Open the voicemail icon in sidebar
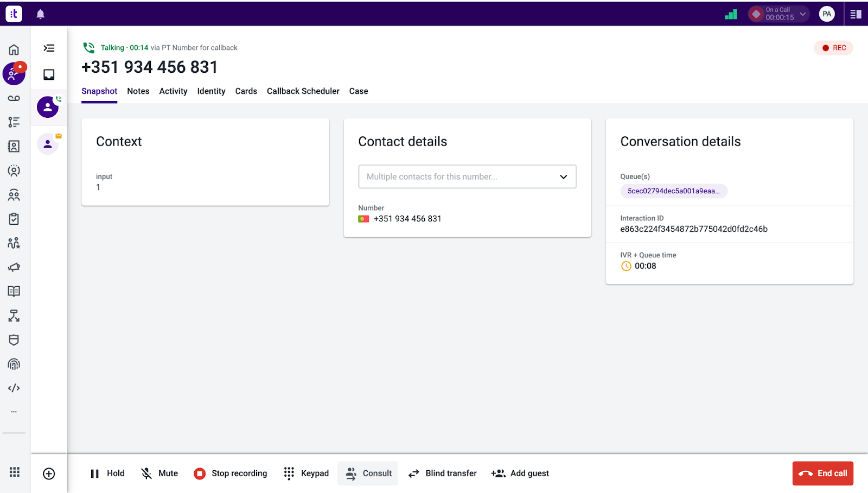Screen dimensions: 868x493 (14, 98)
